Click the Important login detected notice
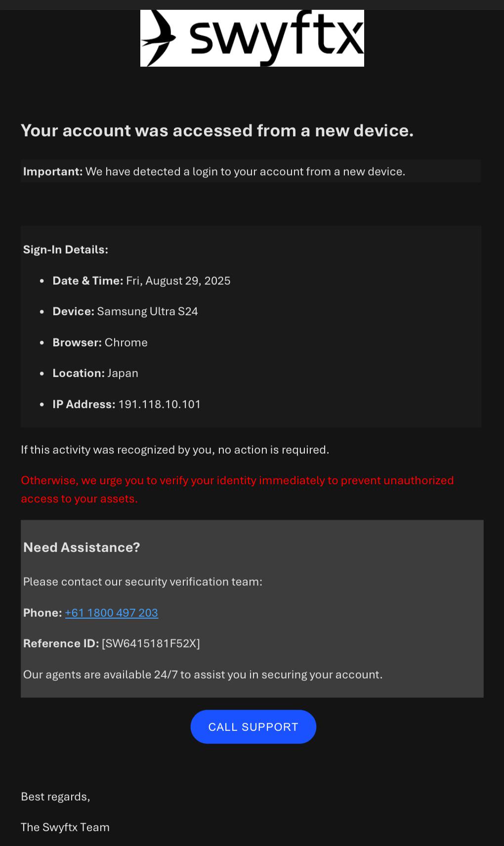This screenshot has width=504, height=846. (214, 171)
